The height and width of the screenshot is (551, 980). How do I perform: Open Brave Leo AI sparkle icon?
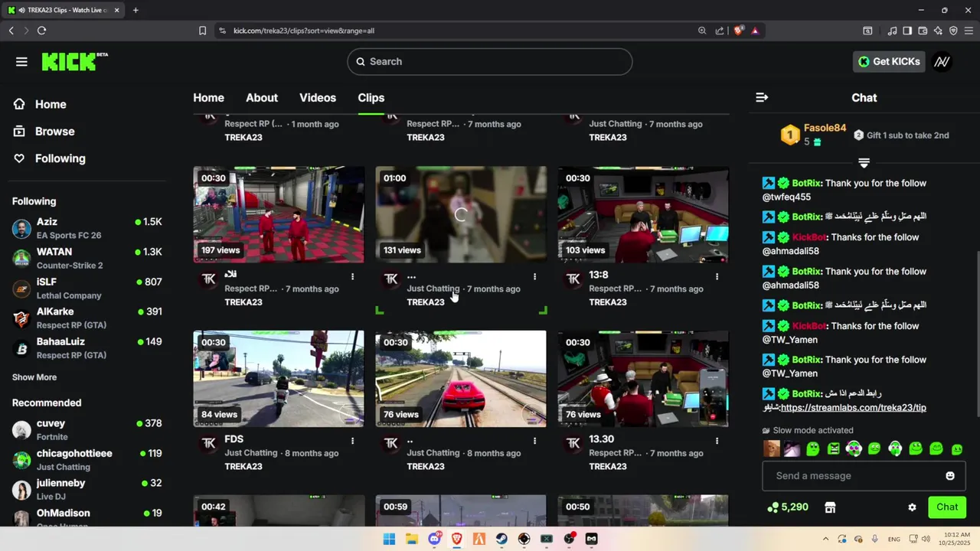pyautogui.click(x=938, y=31)
